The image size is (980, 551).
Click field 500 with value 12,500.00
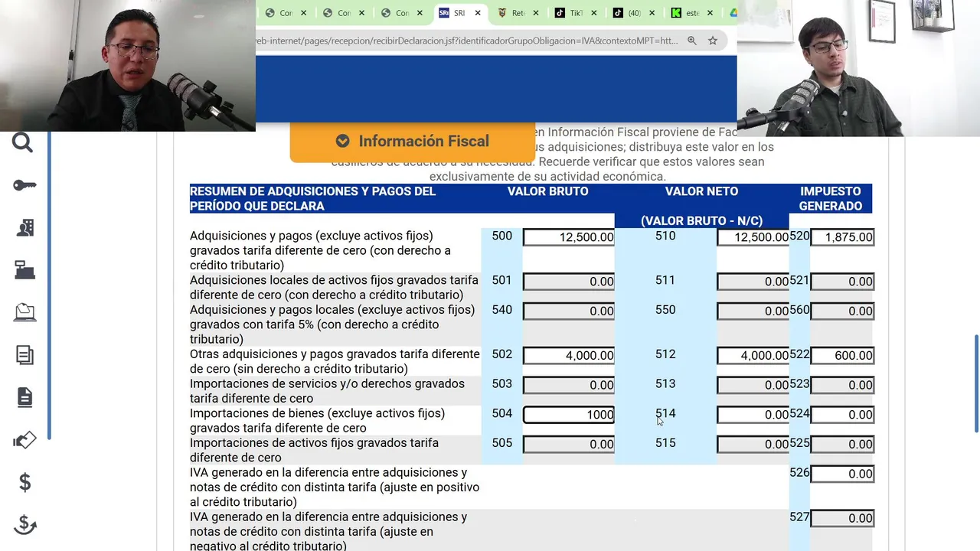point(569,237)
